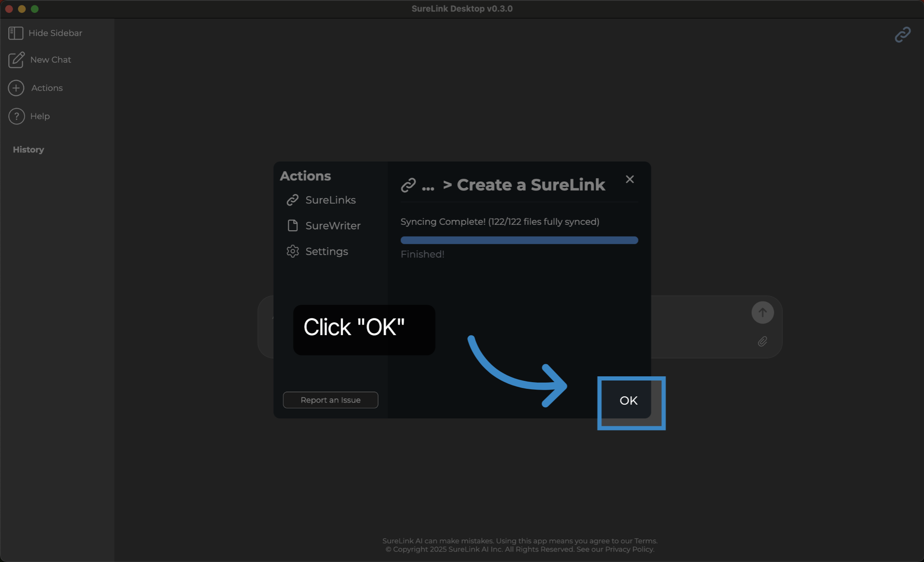This screenshot has width=924, height=562.
Task: Click the OK button
Action: (628, 400)
